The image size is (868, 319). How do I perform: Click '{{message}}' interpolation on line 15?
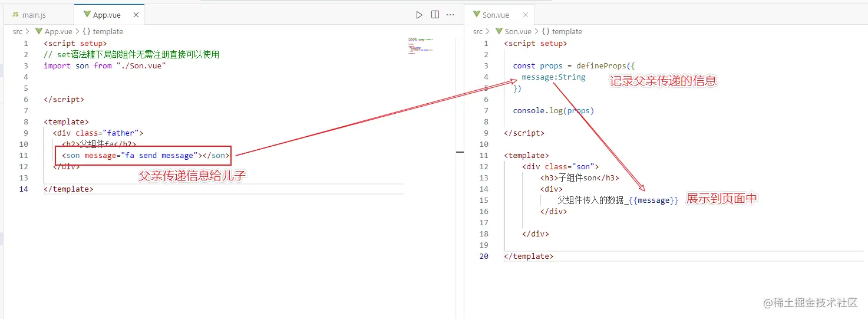tap(654, 200)
